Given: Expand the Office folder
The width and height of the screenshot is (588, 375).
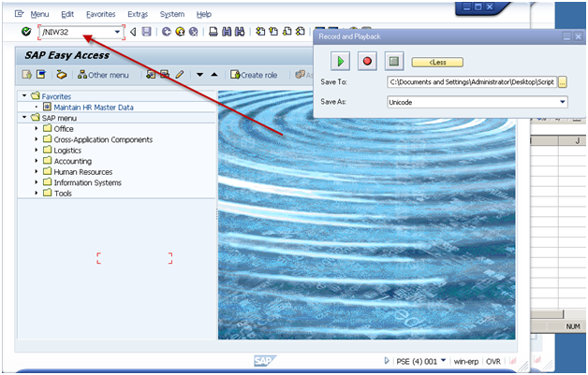Looking at the screenshot, I should (37, 128).
